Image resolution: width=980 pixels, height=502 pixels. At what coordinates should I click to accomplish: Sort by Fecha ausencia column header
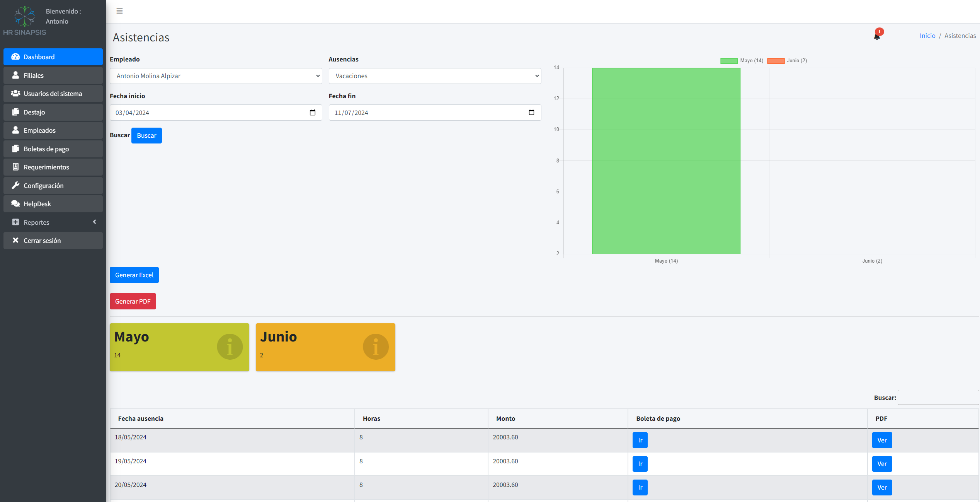tap(232, 418)
